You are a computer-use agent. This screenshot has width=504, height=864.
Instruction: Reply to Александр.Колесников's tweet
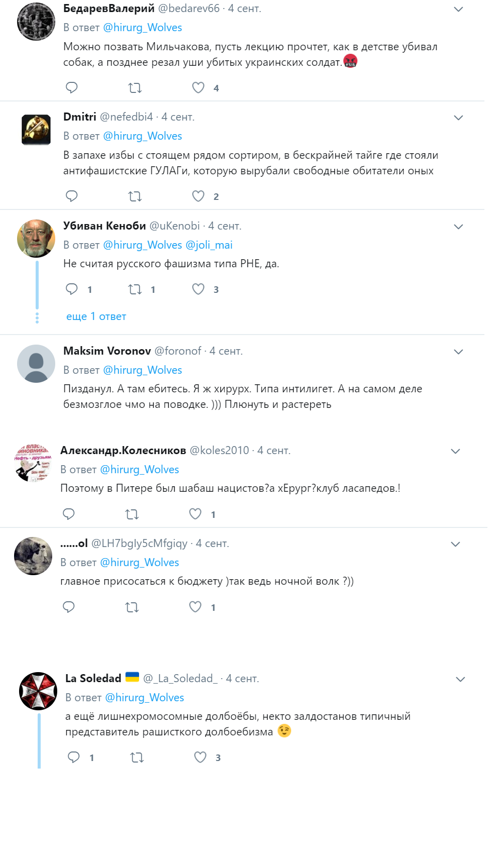click(x=69, y=514)
